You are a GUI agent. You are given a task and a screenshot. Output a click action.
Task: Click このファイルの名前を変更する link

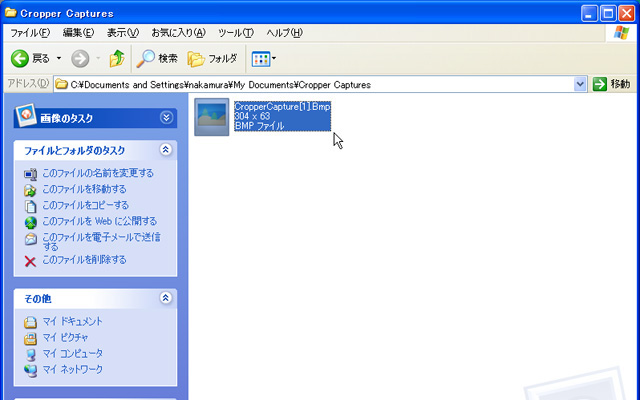coord(98,173)
